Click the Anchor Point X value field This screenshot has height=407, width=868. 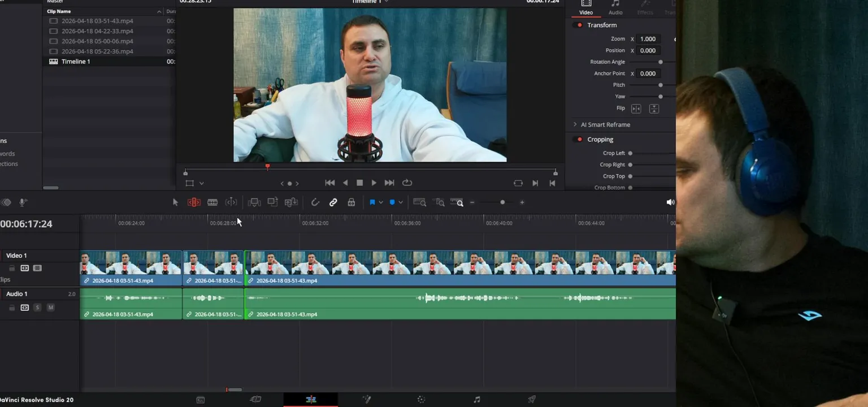(649, 73)
